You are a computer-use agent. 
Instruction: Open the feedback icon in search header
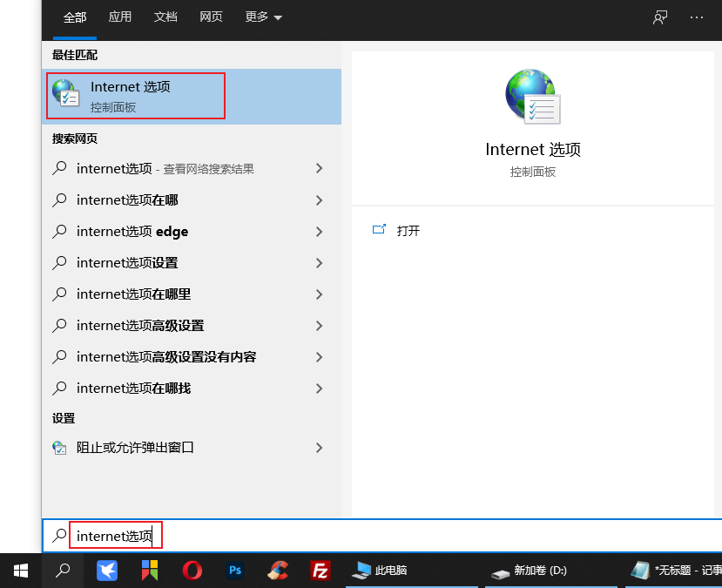click(660, 17)
